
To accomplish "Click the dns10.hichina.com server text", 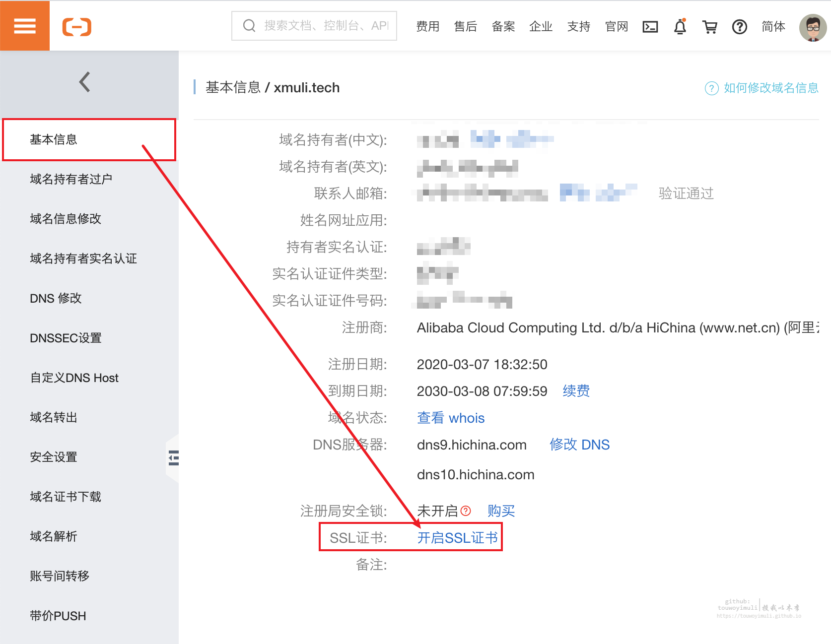I will tap(476, 474).
